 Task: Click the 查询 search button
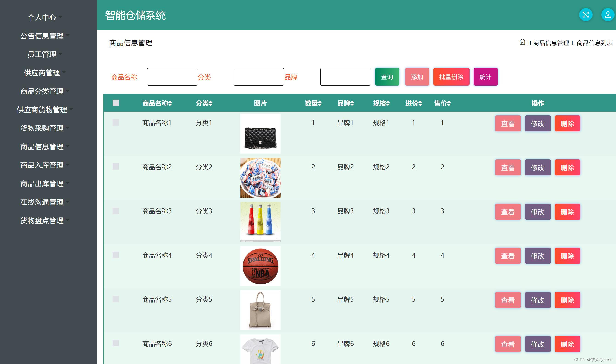click(387, 77)
